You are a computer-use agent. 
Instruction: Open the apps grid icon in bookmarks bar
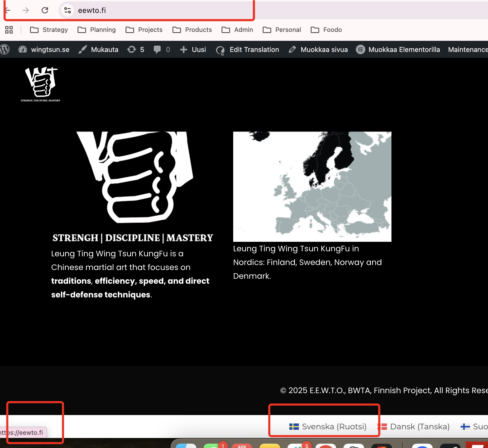click(x=9, y=30)
